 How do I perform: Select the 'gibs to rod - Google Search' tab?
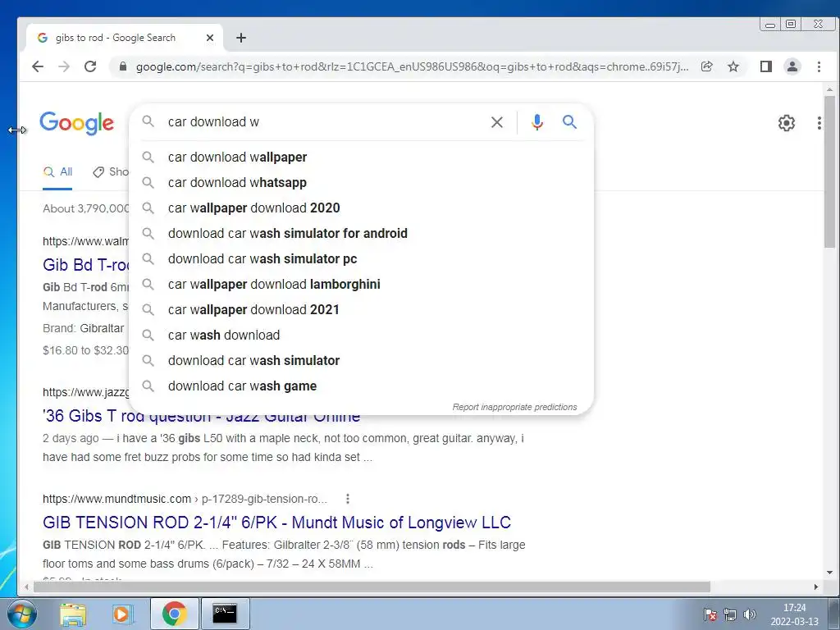point(125,38)
